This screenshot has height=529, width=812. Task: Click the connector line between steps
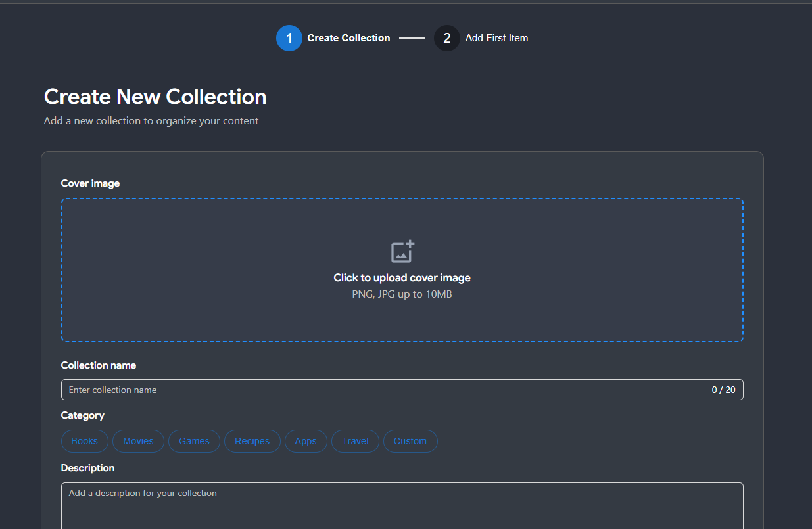414,38
